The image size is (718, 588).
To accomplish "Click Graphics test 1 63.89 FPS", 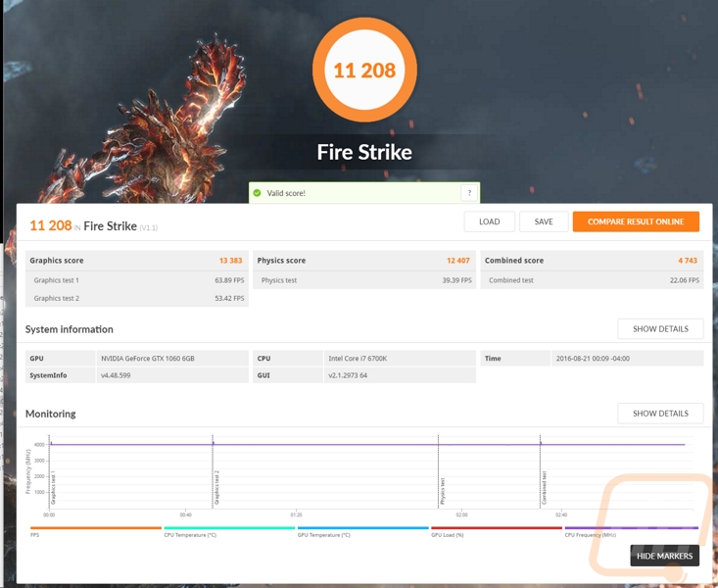I will pos(229,280).
